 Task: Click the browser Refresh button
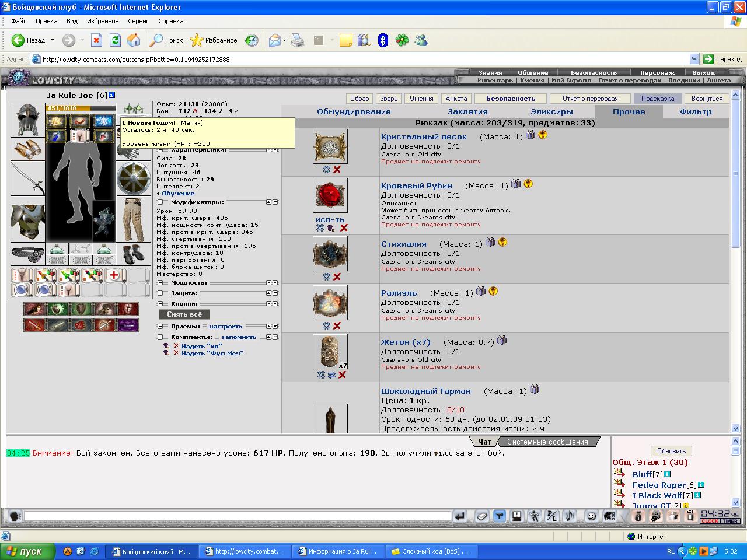[x=115, y=40]
